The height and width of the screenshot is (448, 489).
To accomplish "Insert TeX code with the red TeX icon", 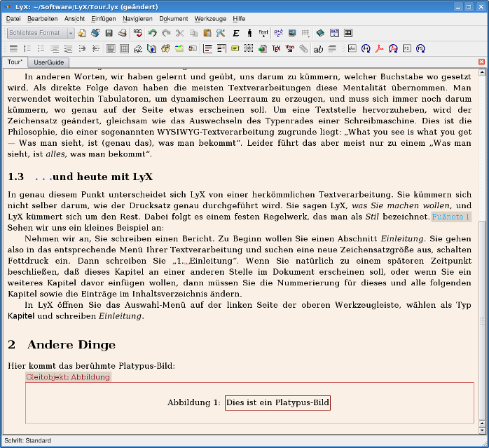I will (276, 48).
